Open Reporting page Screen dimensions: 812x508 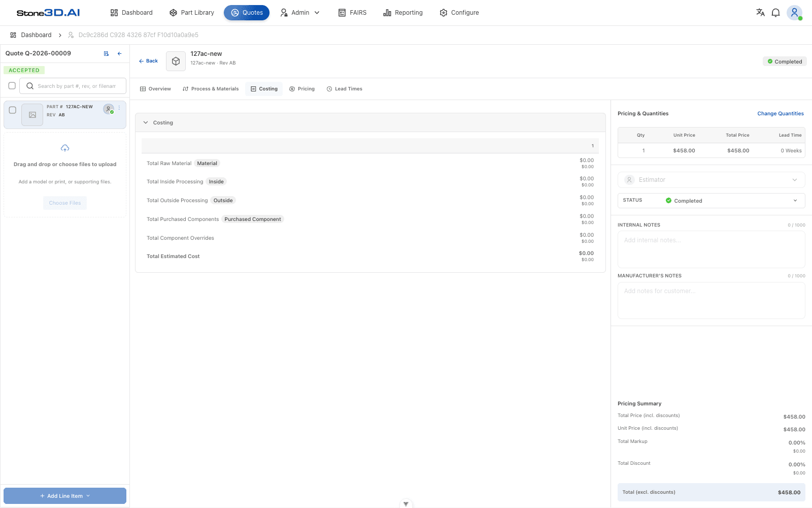pos(403,13)
